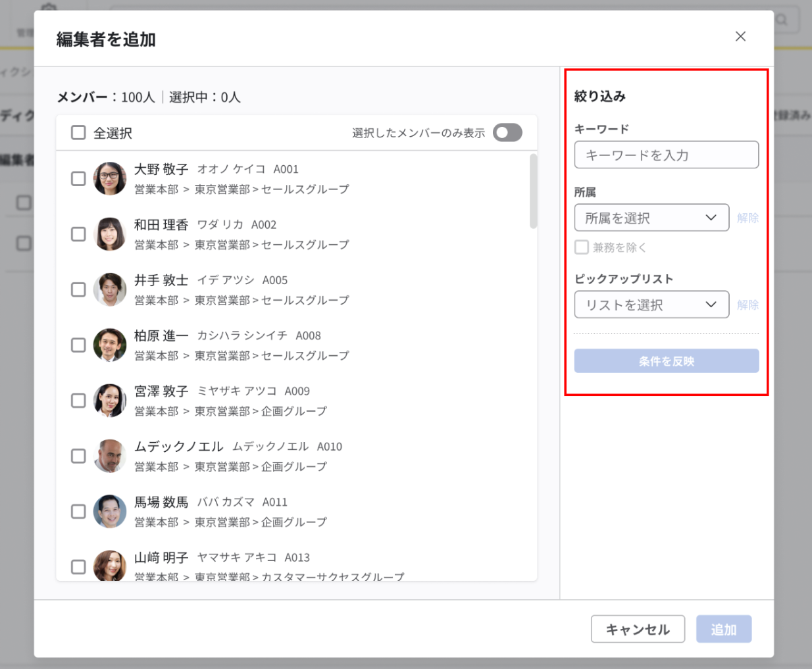812x669 pixels.
Task: Click ムデックノエル's avatar
Action: (110, 456)
